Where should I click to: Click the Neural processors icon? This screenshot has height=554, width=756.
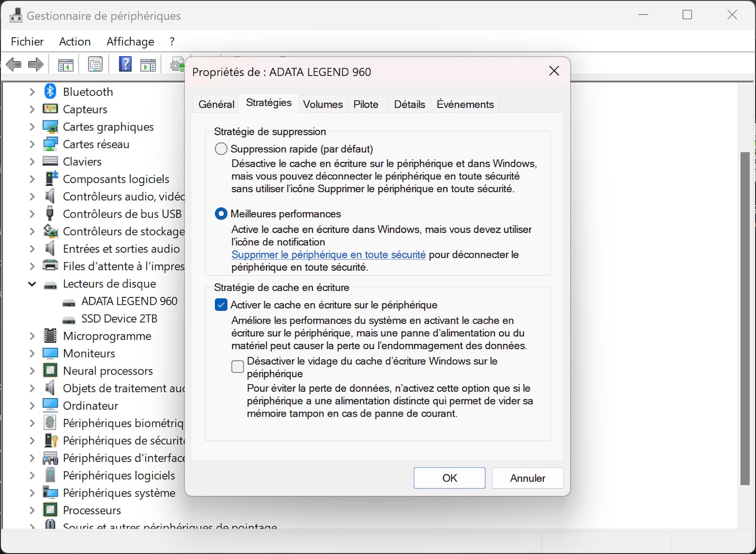[x=50, y=370]
